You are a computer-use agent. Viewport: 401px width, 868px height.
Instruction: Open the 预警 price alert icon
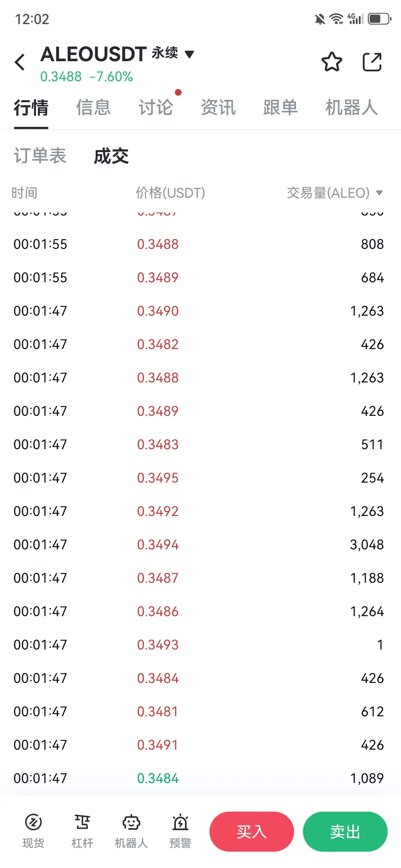coord(180,832)
